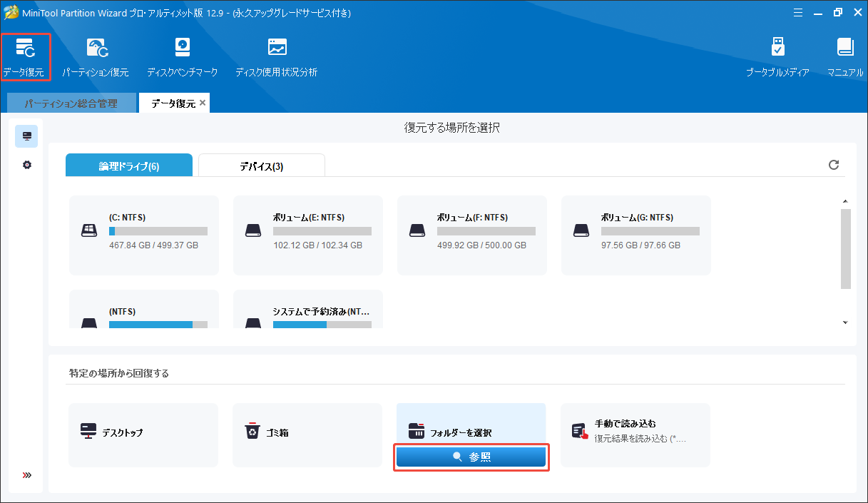Switch to デバイス(3) tab
This screenshot has width=868, height=503.
tap(262, 166)
